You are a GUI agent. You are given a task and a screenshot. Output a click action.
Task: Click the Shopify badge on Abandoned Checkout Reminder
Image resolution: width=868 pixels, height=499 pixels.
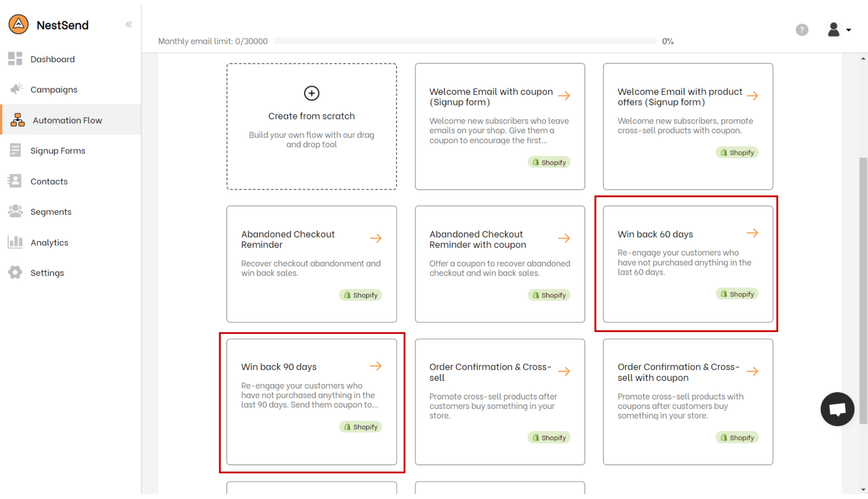click(361, 295)
